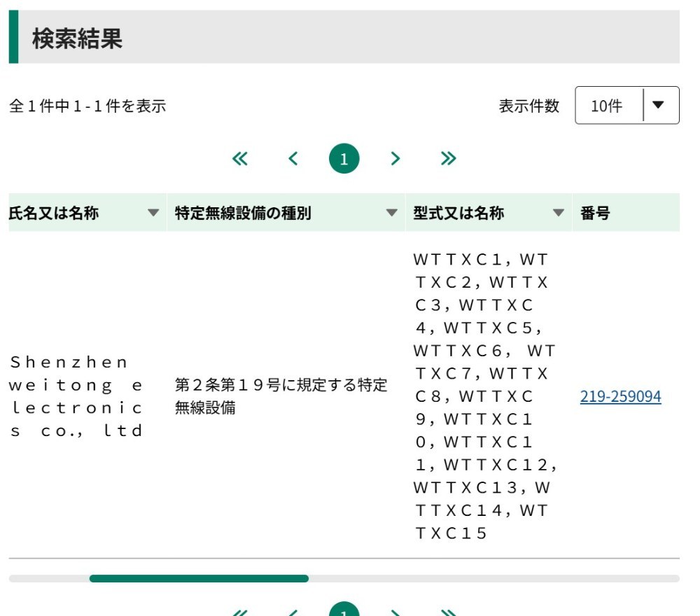Open the 10件 display count dropdown

[626, 105]
